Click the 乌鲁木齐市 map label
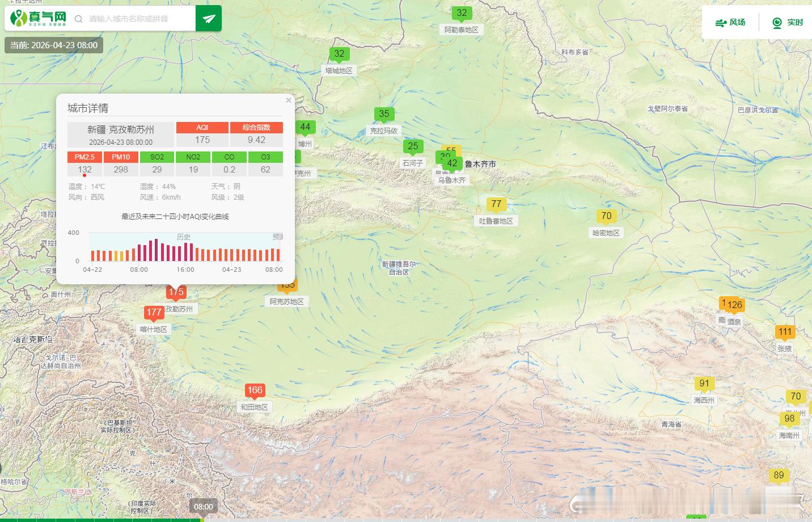Viewport: 812px width, 522px height. (480, 164)
